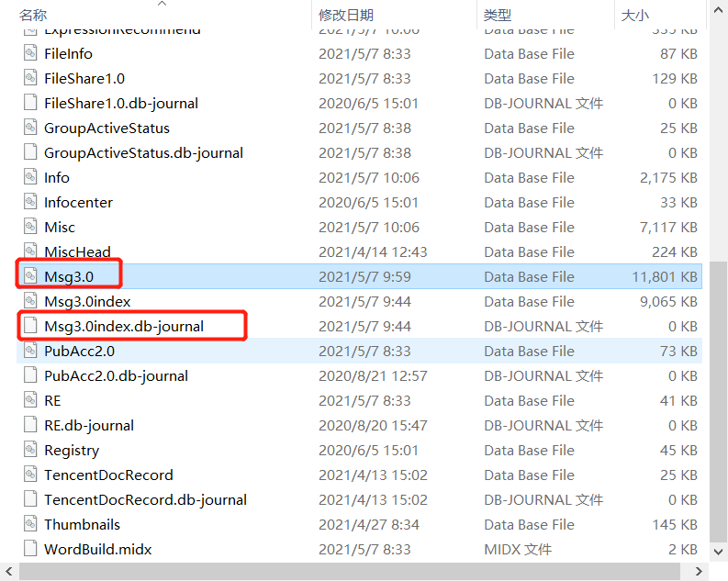Screen dimensions: 728x581
Task: Click the 类型 column header
Action: pos(498,15)
